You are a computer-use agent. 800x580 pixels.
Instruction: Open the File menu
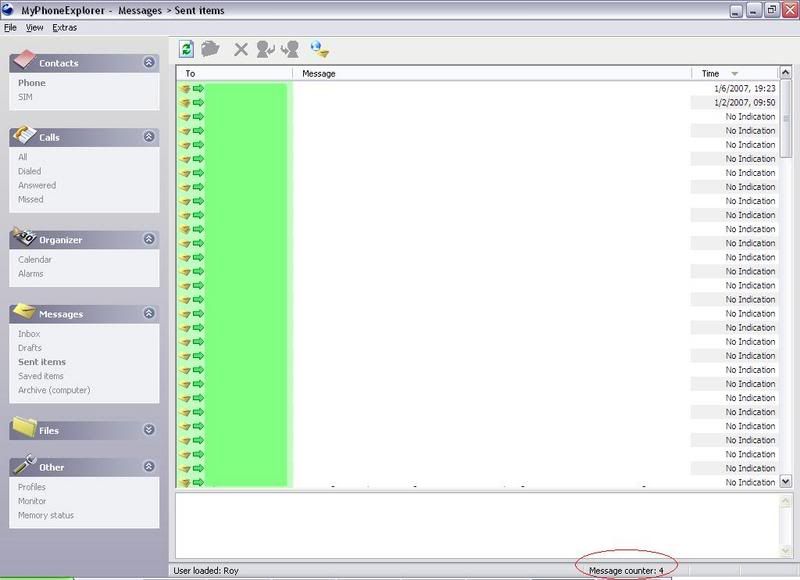[x=10, y=27]
